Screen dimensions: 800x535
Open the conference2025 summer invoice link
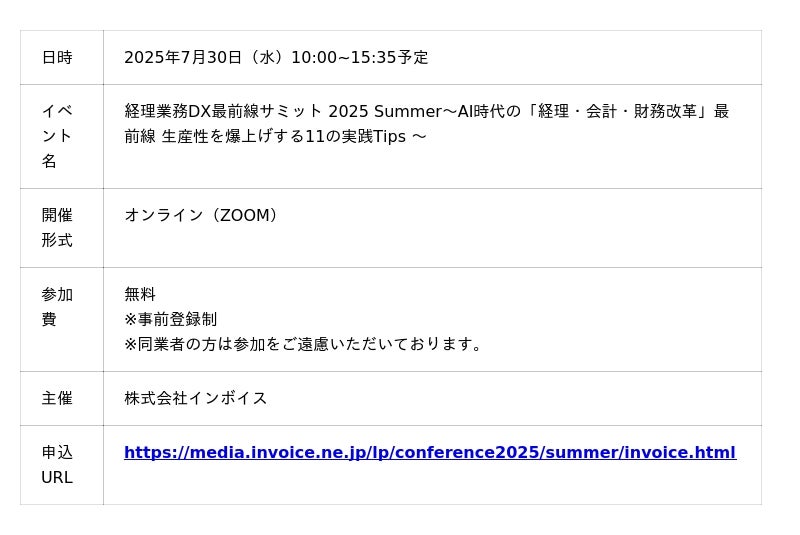tap(430, 453)
